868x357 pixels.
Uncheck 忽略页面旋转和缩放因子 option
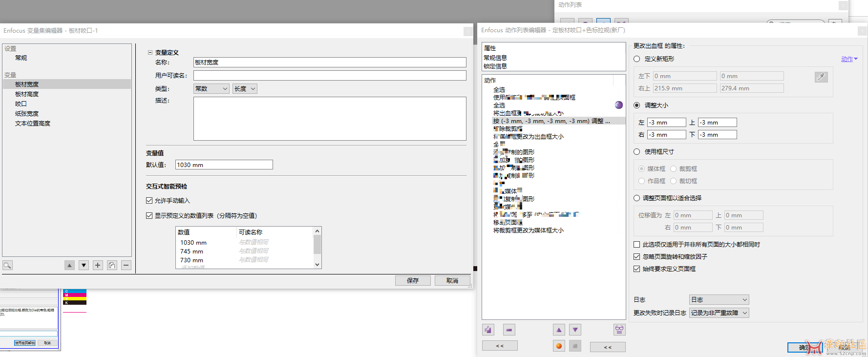[637, 257]
